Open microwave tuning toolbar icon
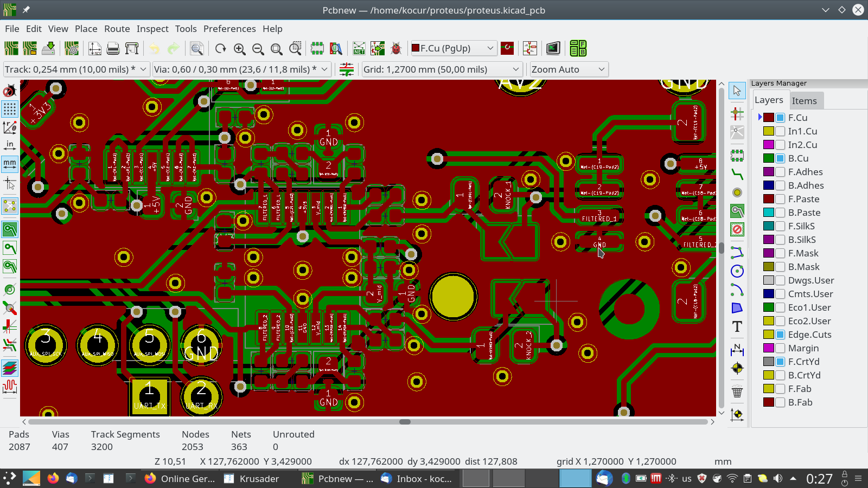868x488 pixels. tap(10, 387)
